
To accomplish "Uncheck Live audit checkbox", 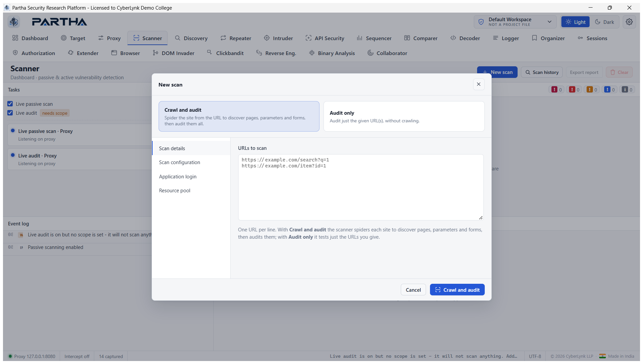I will pos(10,113).
